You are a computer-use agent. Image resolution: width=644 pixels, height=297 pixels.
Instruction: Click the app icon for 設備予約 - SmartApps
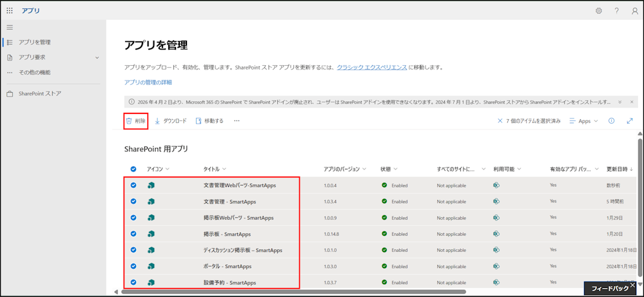pyautogui.click(x=151, y=282)
